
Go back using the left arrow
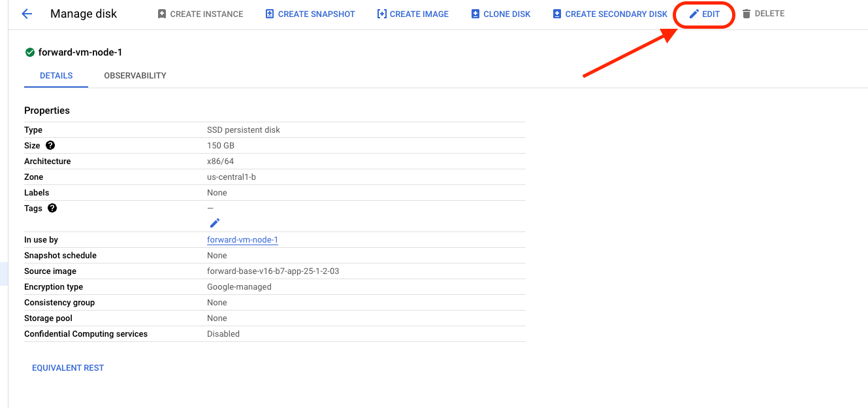tap(27, 14)
